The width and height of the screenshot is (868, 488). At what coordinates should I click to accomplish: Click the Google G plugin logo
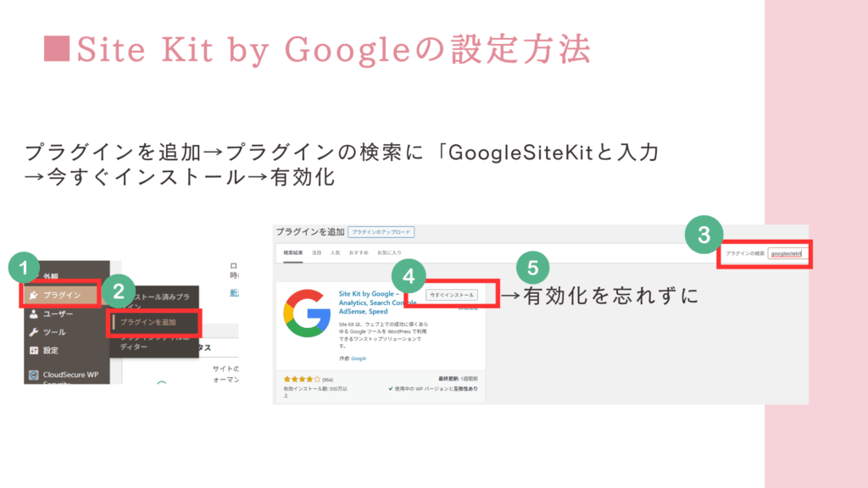pyautogui.click(x=307, y=313)
